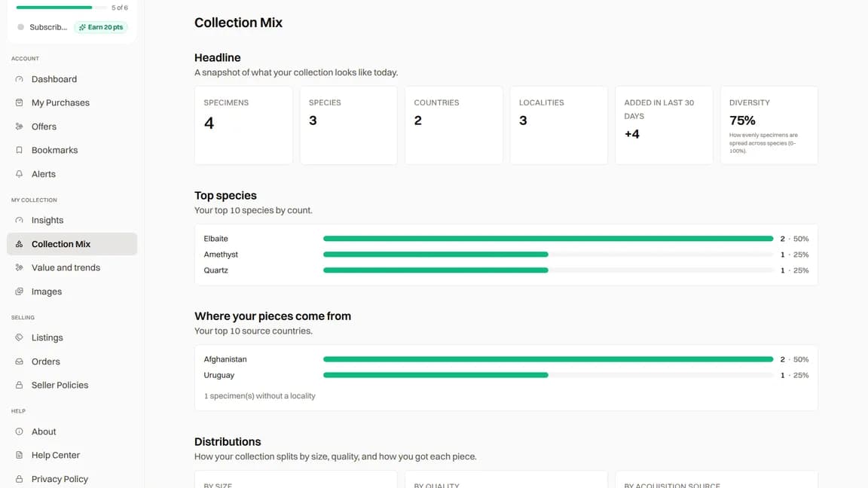This screenshot has width=868, height=488.
Task: Open Seller Policies
Action: pos(72,385)
